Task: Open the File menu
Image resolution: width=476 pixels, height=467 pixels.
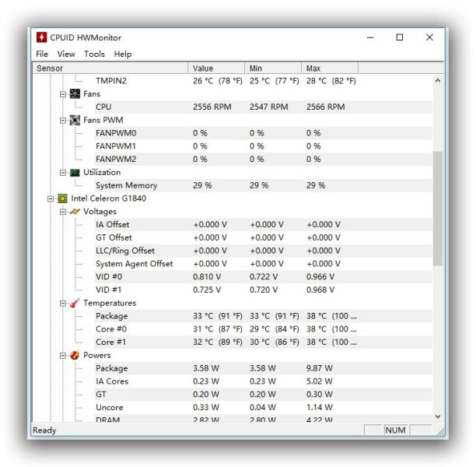Action: coord(42,54)
